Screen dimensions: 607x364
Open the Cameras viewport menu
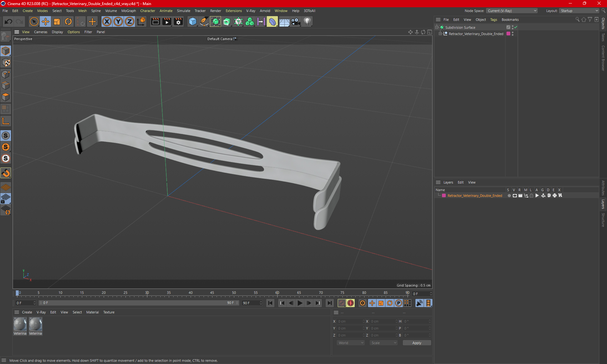coord(40,32)
